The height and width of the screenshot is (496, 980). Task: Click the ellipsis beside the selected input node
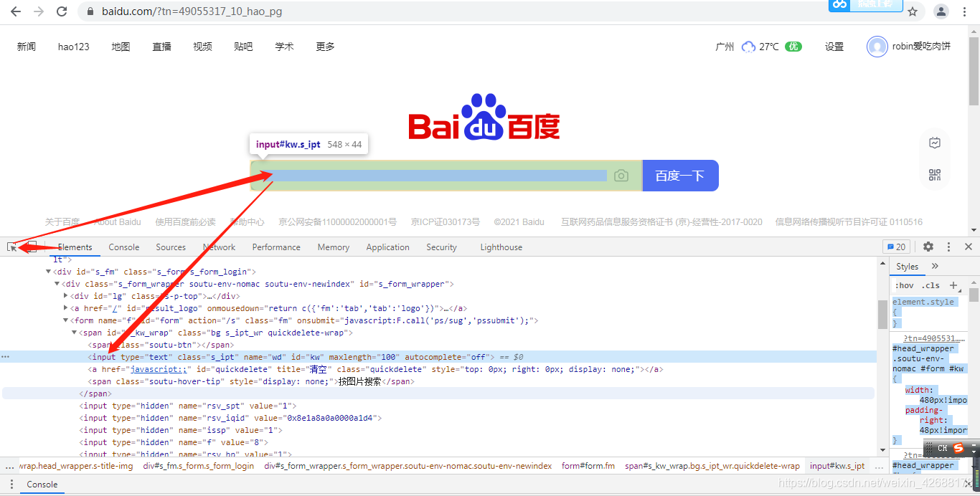coord(6,357)
